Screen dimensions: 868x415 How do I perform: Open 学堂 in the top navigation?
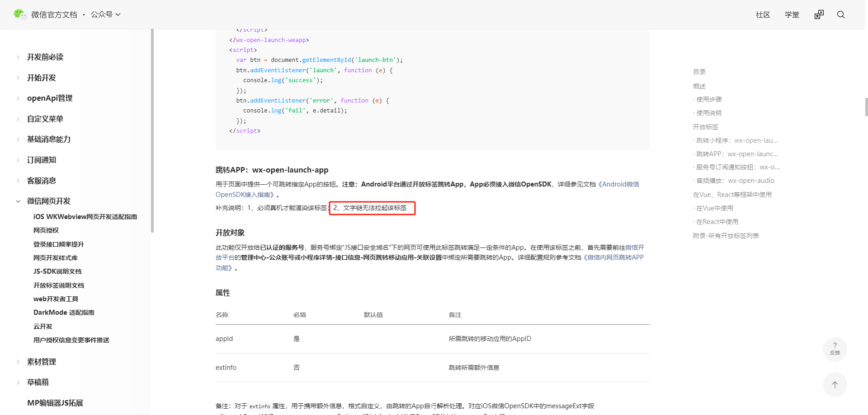(792, 14)
